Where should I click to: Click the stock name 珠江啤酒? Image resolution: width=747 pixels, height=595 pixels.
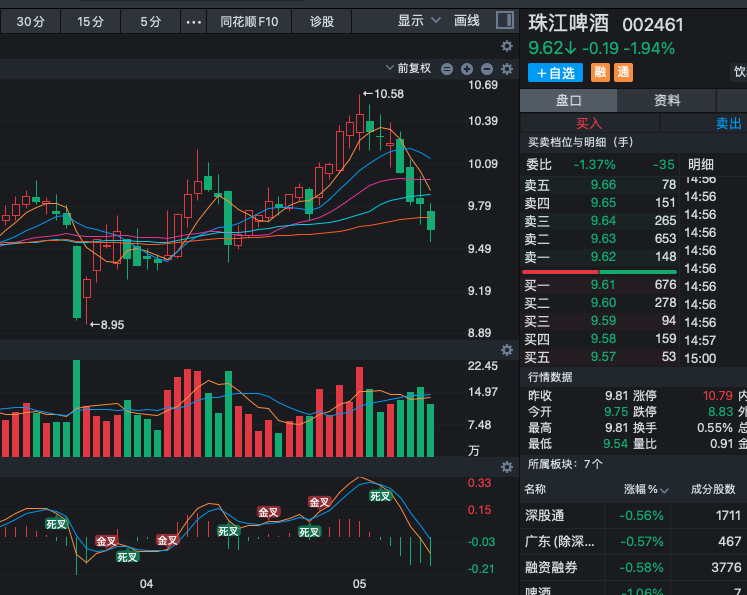[569, 23]
